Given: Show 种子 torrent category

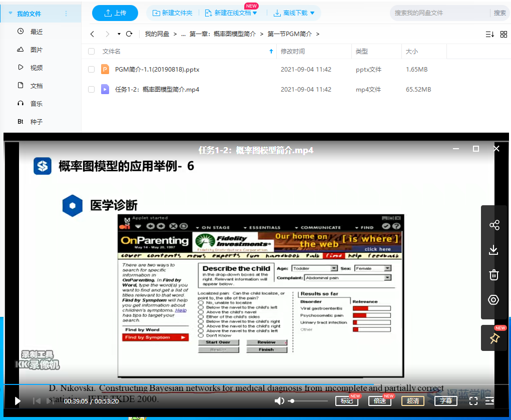Looking at the screenshot, I should (37, 122).
